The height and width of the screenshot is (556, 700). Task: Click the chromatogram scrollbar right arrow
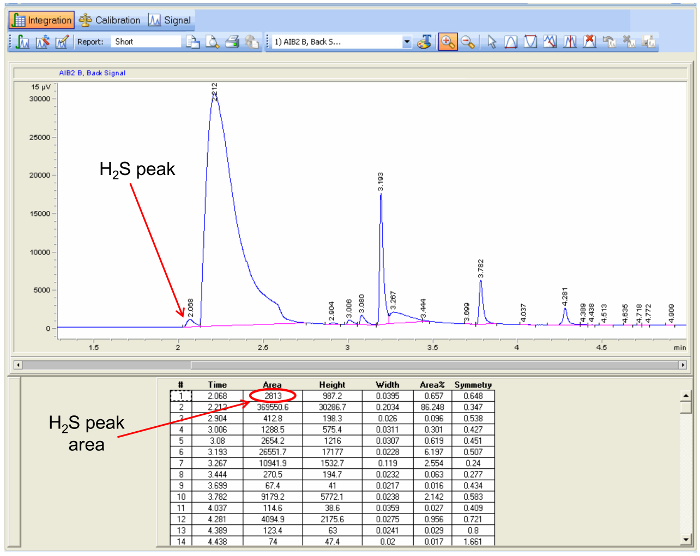(683, 365)
